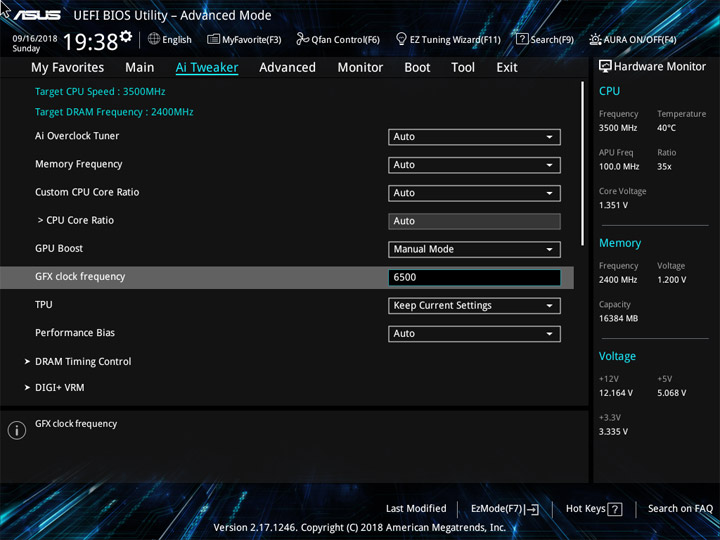Open the Custom CPU Core Ratio dropdown
Viewport: 720px width, 540px height.
474,193
